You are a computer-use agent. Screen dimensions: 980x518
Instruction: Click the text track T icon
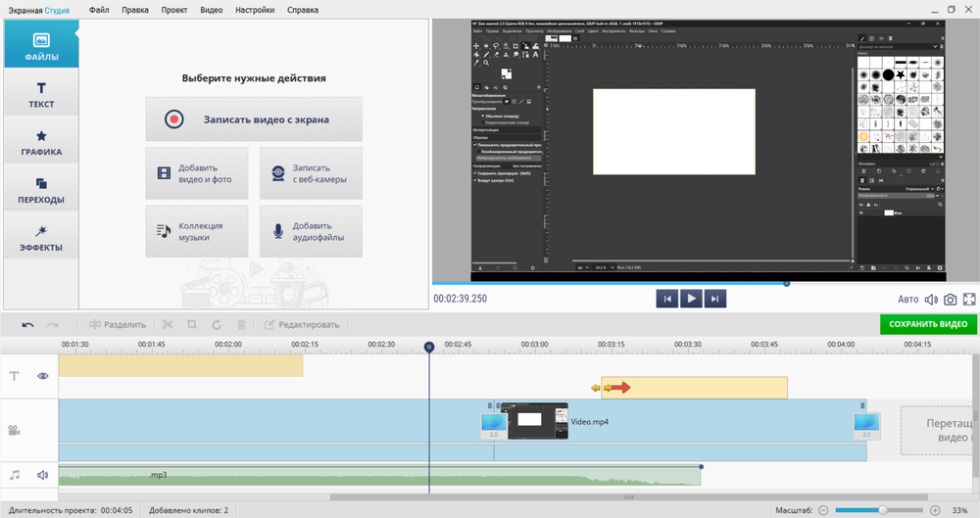[14, 376]
